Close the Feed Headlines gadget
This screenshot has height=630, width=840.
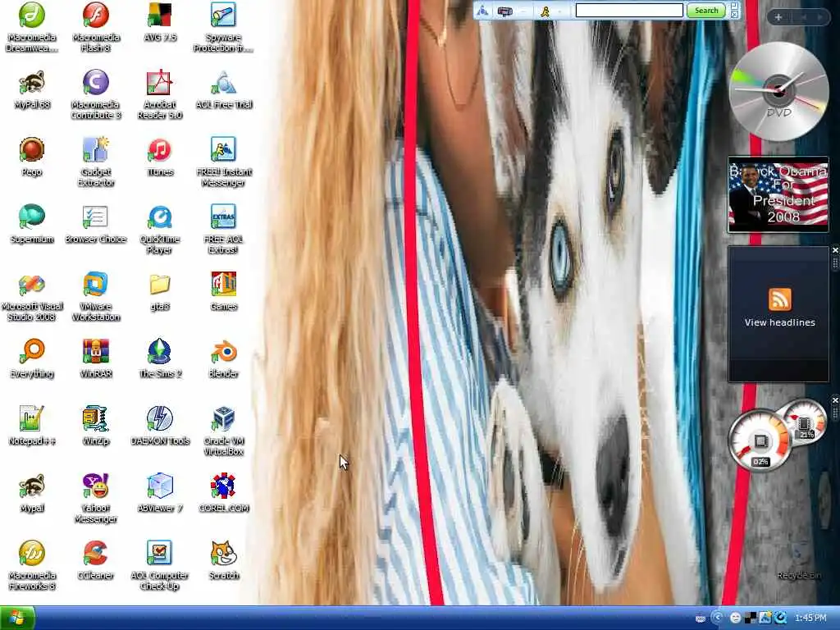coord(834,251)
